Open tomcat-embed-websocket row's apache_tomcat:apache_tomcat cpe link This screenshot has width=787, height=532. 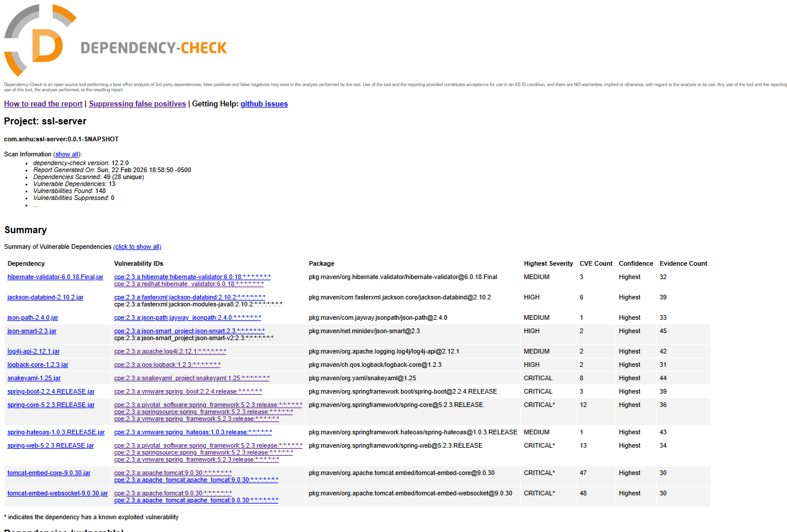(196, 501)
